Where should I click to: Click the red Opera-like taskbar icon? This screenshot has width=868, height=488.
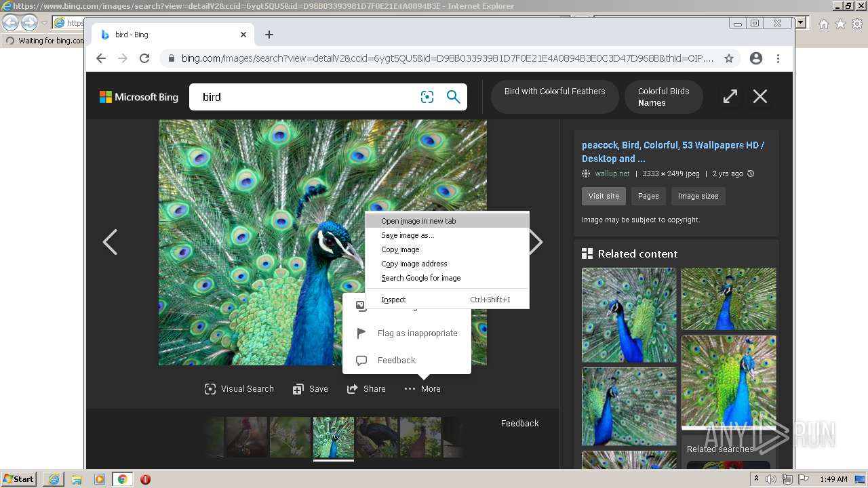145,479
